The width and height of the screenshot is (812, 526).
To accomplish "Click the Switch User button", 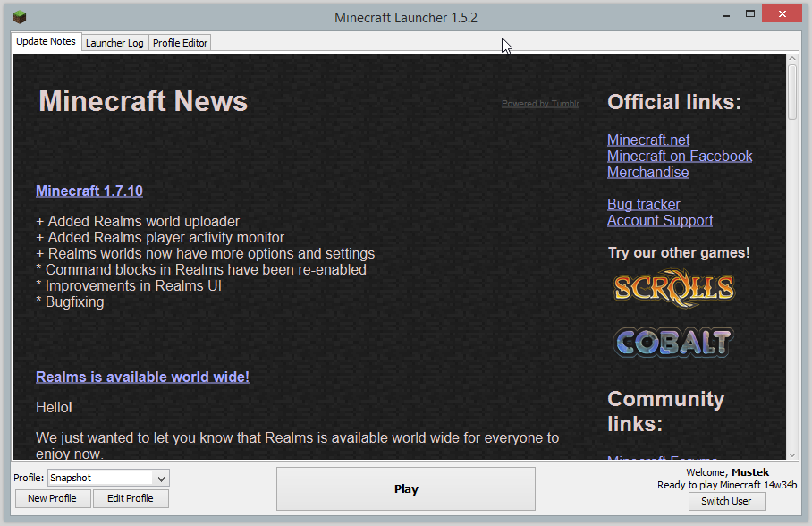I will tap(726, 501).
